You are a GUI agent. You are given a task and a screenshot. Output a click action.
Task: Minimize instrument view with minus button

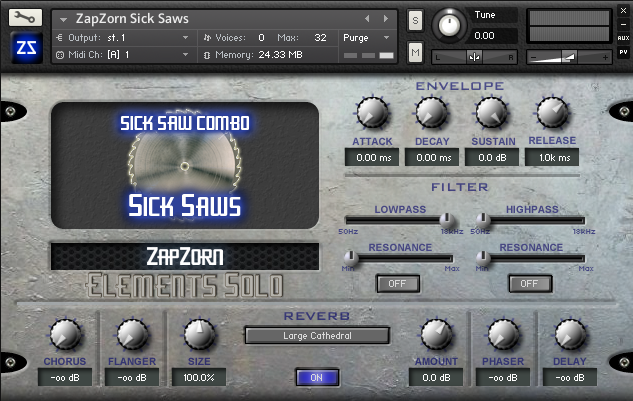623,24
